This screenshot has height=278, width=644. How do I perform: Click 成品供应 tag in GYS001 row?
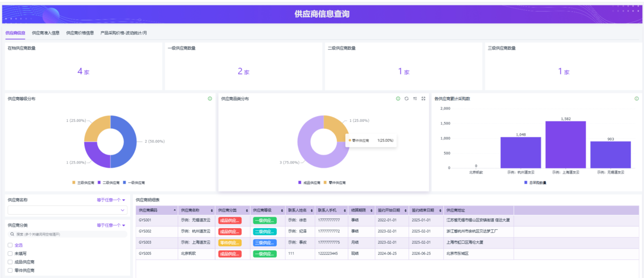tap(230, 220)
